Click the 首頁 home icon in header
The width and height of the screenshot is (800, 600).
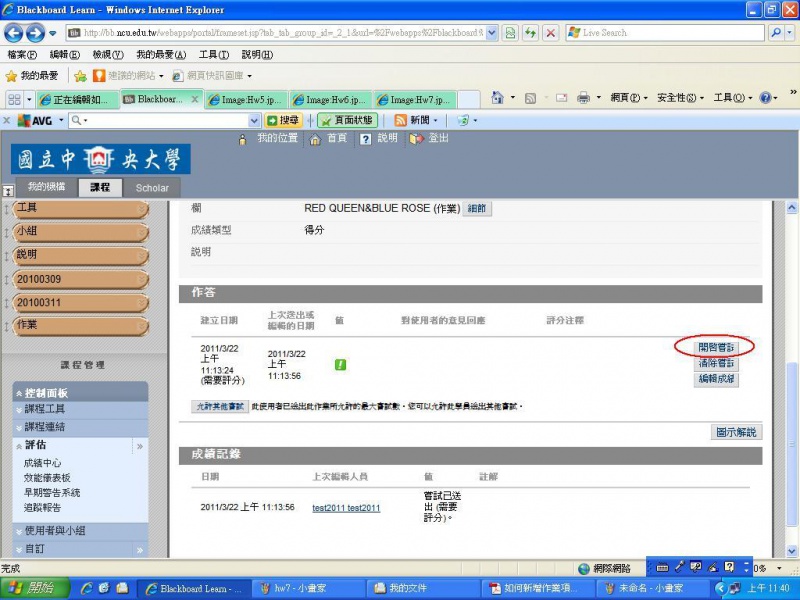pos(317,139)
